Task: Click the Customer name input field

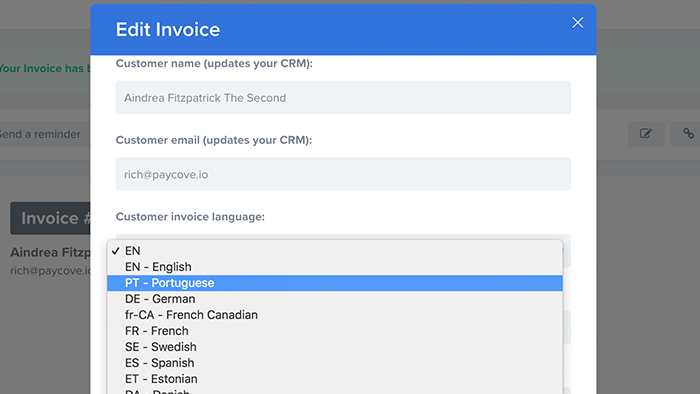Action: click(x=343, y=97)
